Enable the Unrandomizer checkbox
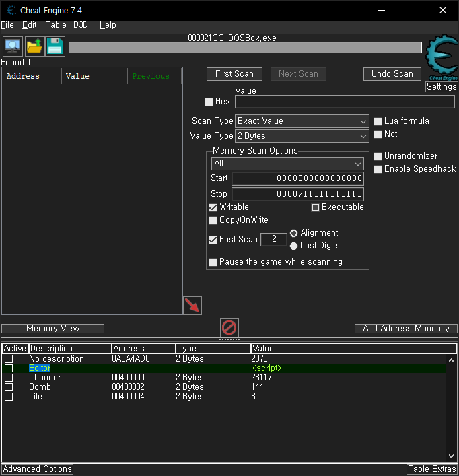Viewport: 459px width, 476px height. point(378,156)
